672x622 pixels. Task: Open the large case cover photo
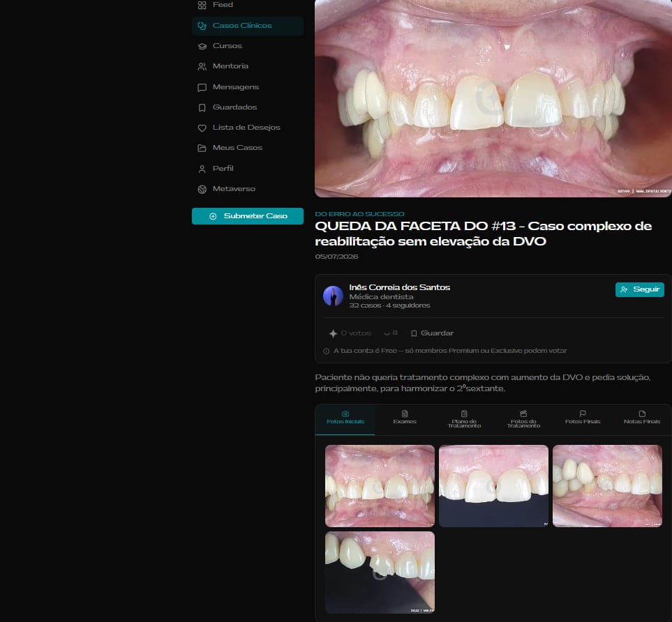493,98
